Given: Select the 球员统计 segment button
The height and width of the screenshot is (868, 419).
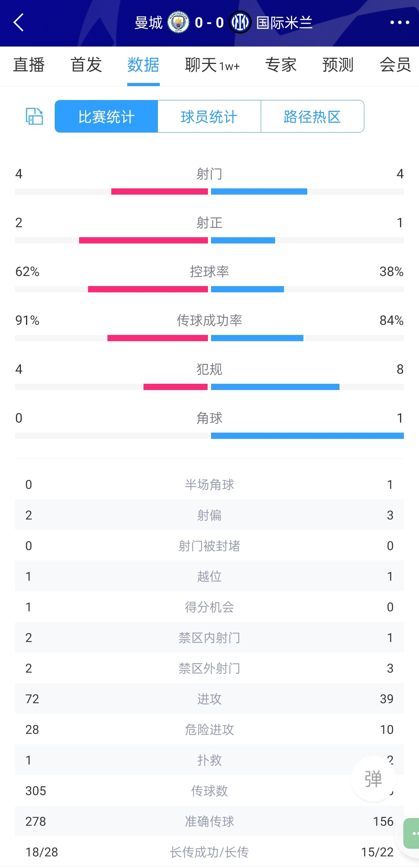Looking at the screenshot, I should tap(209, 116).
